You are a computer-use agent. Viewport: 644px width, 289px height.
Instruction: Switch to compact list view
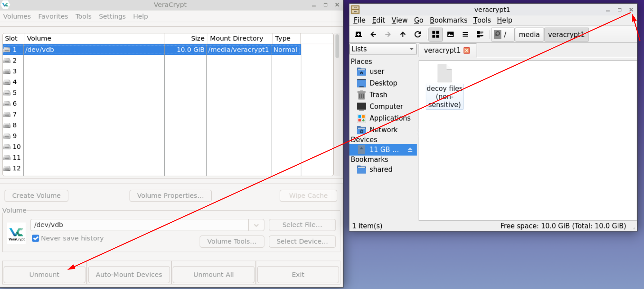click(x=465, y=34)
